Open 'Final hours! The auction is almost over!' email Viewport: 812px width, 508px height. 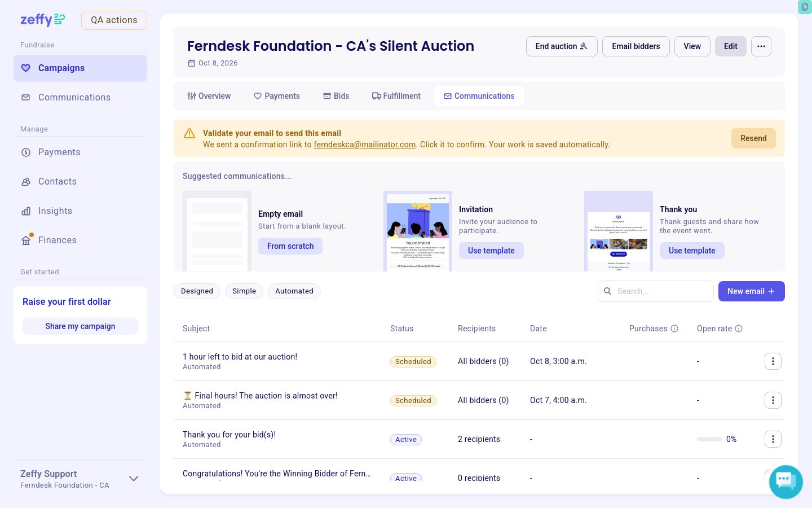[x=260, y=396]
